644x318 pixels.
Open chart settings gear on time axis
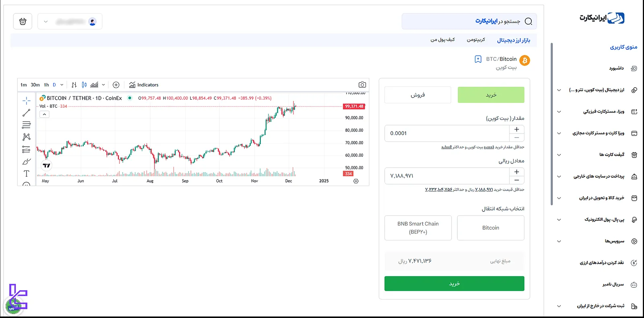click(x=356, y=181)
